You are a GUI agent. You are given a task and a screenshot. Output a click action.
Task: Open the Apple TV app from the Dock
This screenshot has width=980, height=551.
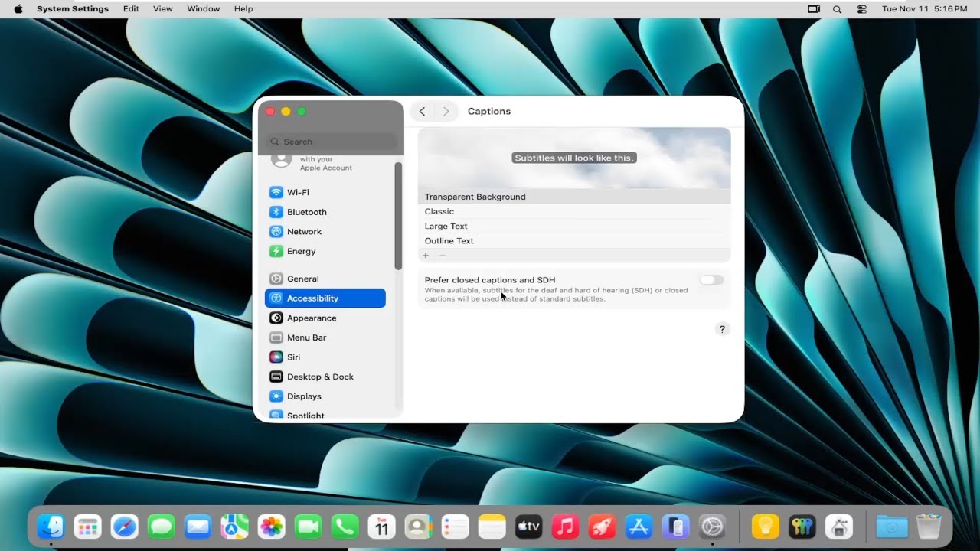tap(529, 527)
